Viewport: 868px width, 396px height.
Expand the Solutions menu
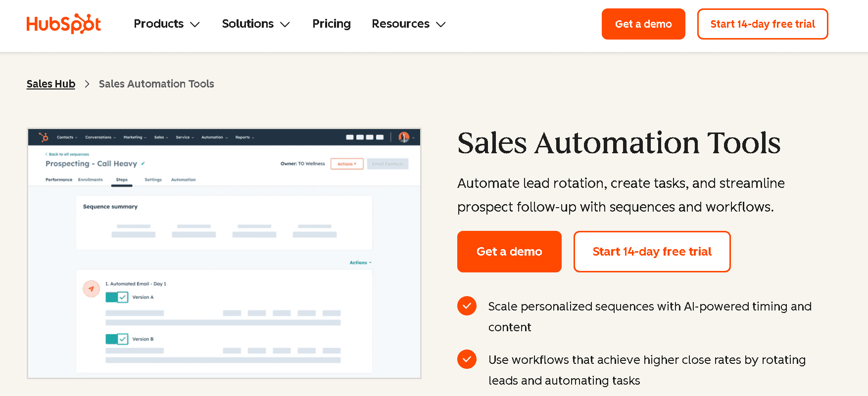pyautogui.click(x=256, y=24)
